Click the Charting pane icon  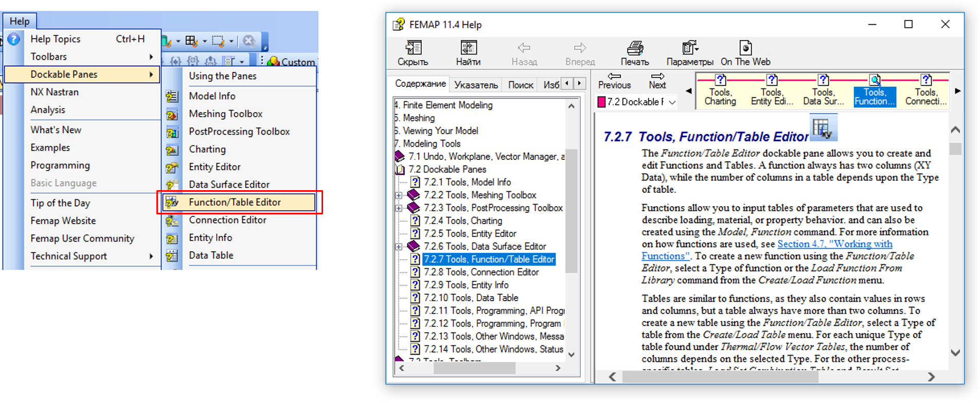[x=172, y=150]
